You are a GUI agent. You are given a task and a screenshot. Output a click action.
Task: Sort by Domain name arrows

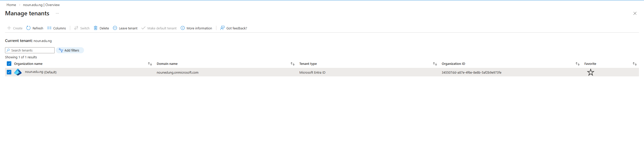[293, 64]
